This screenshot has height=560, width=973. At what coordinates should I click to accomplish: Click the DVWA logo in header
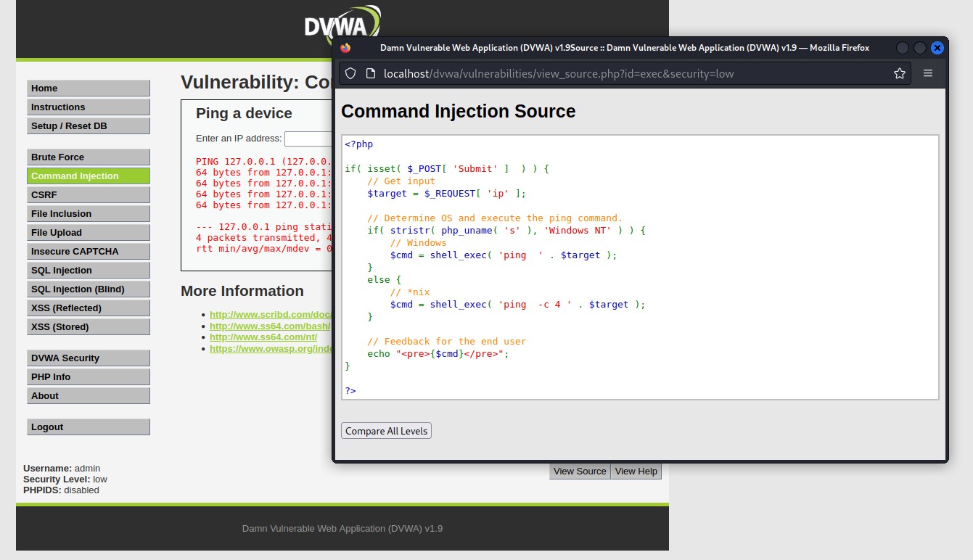pos(342,25)
